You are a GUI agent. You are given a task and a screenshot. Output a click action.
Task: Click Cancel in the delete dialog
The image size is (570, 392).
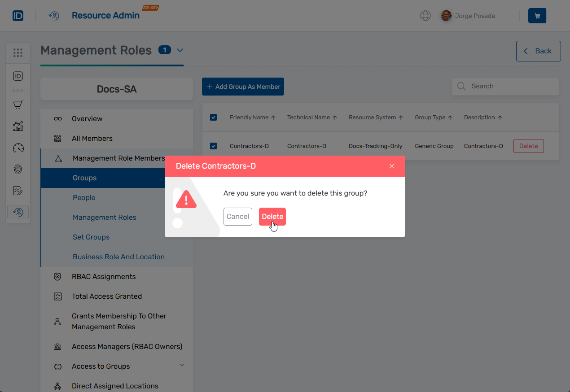(238, 216)
